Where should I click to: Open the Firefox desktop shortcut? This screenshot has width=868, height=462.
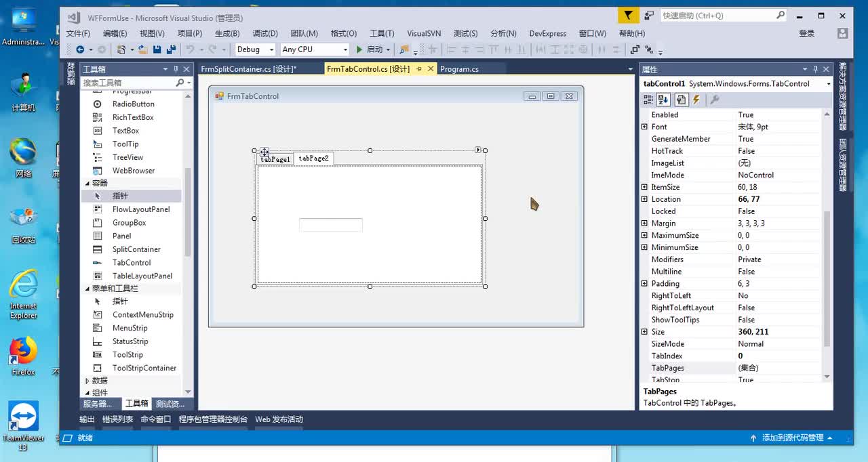[23, 356]
